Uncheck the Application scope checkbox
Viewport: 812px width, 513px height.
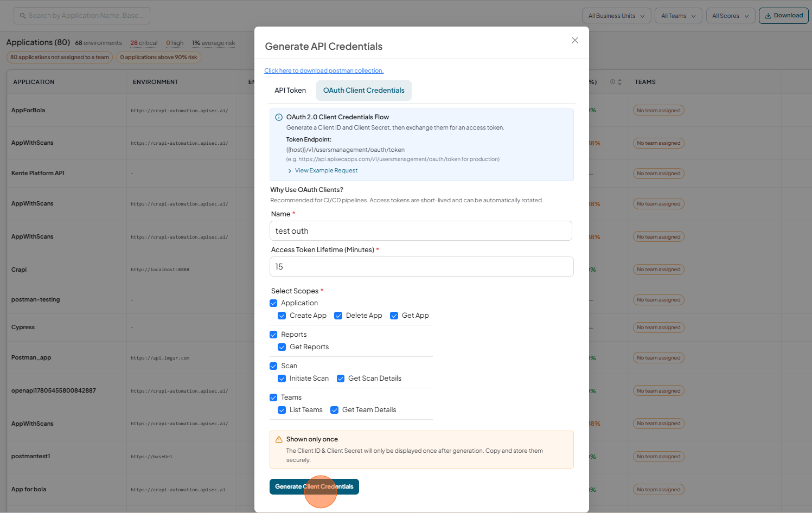pos(273,303)
